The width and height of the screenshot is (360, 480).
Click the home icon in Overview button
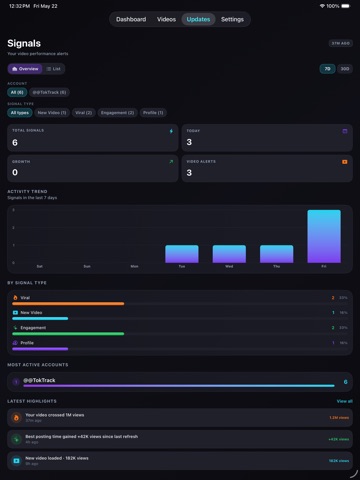click(x=14, y=69)
